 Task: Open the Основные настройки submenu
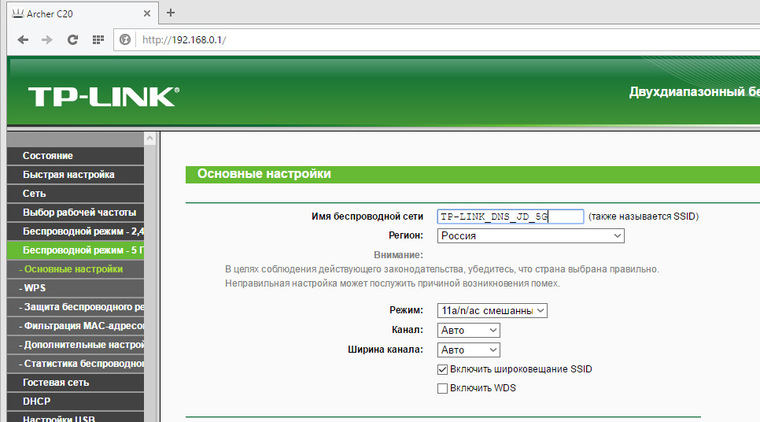pyautogui.click(x=76, y=269)
